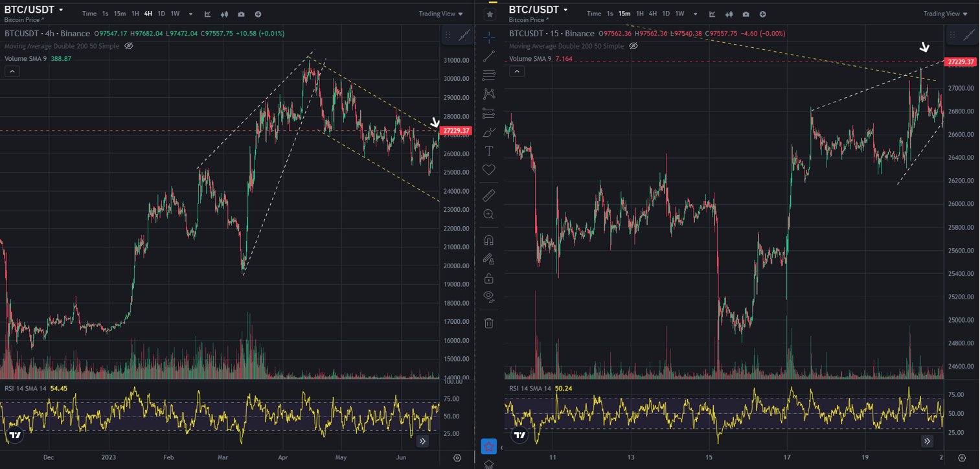
Task: Expand more time intervals on right chart
Action: (x=696, y=14)
